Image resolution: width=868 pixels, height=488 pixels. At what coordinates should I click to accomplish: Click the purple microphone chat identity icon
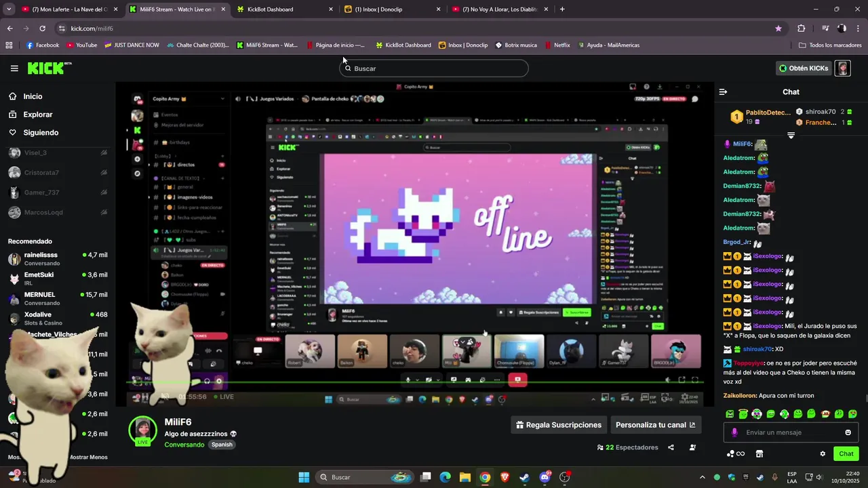[x=734, y=432]
